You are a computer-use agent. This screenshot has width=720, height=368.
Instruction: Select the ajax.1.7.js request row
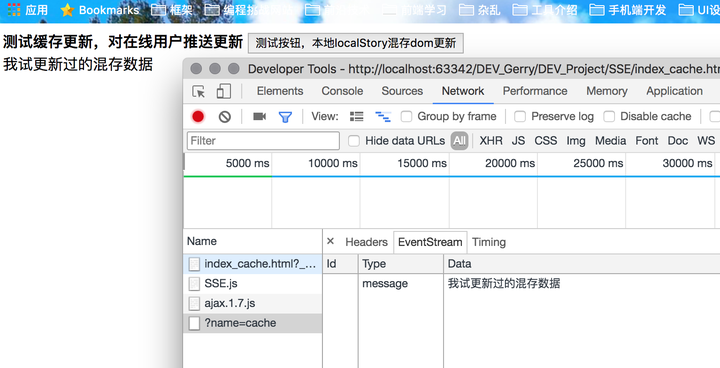253,303
